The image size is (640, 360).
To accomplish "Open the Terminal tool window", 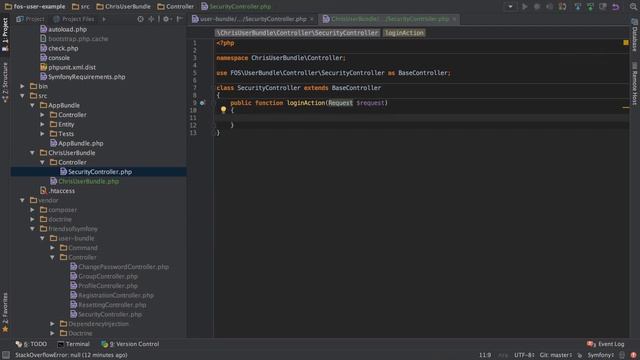I will point(73,344).
